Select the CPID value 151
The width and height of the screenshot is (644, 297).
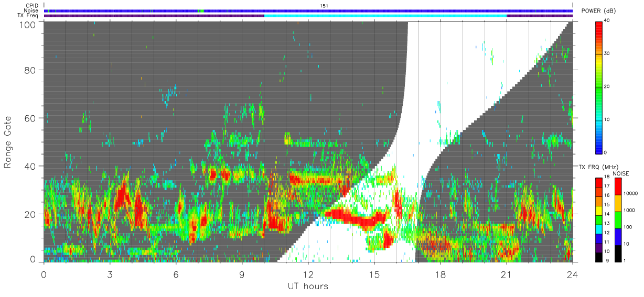pyautogui.click(x=324, y=6)
